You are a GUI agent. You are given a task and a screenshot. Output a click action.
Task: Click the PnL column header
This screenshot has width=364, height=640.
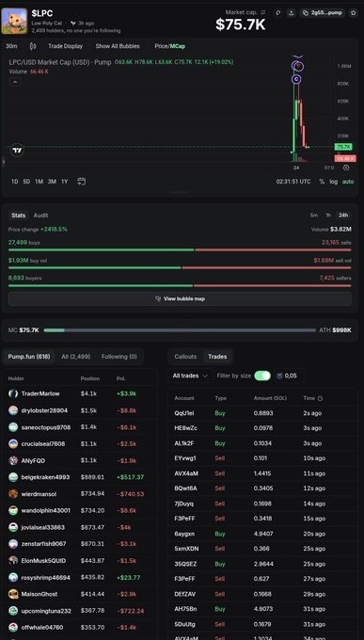click(120, 378)
